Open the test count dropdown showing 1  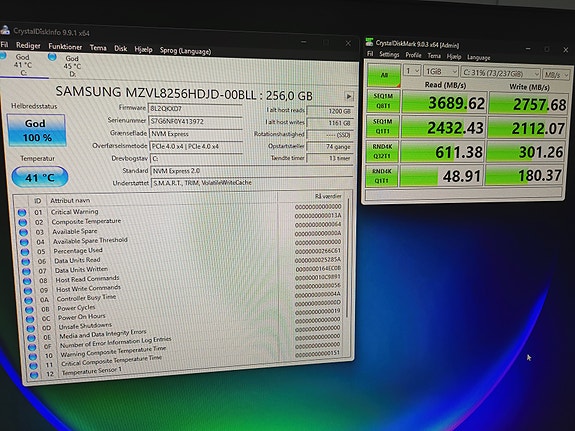(x=412, y=71)
